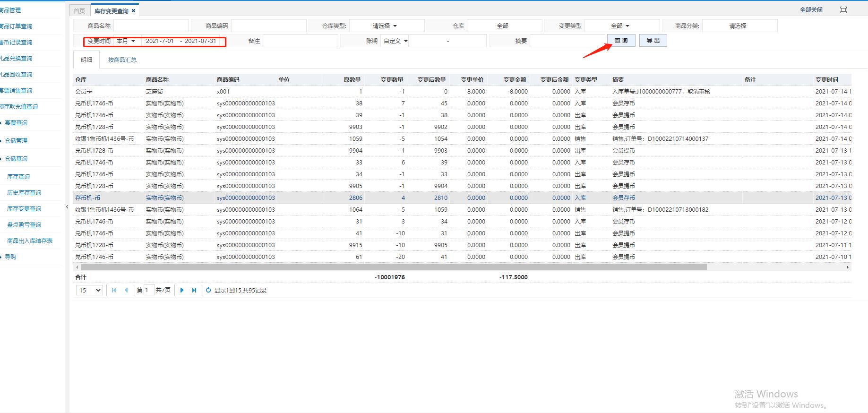Viewport: 868px width, 413px height.
Task: Go to the first page of results
Action: (114, 290)
